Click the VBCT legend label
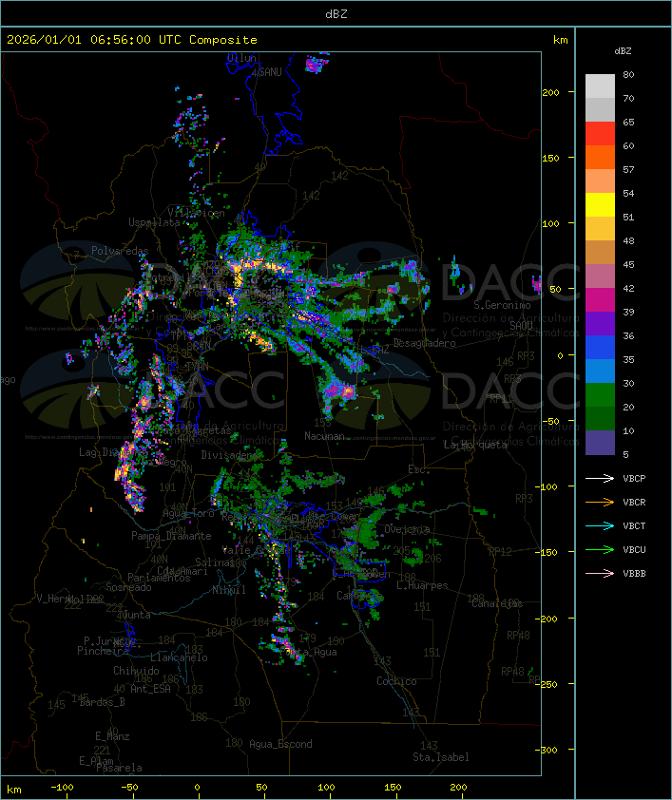The image size is (672, 800). pos(634,525)
